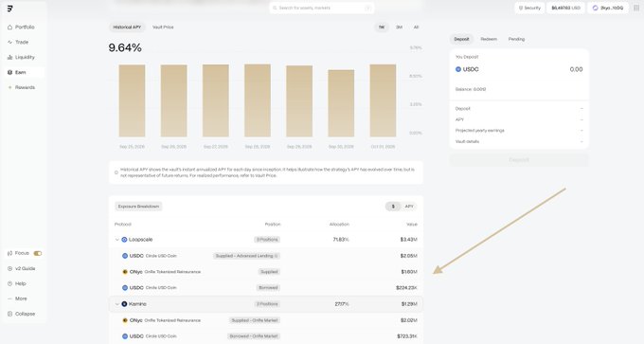The height and width of the screenshot is (344, 644).
Task: Click ONyc icon in the $2.02M row
Action: 125,320
